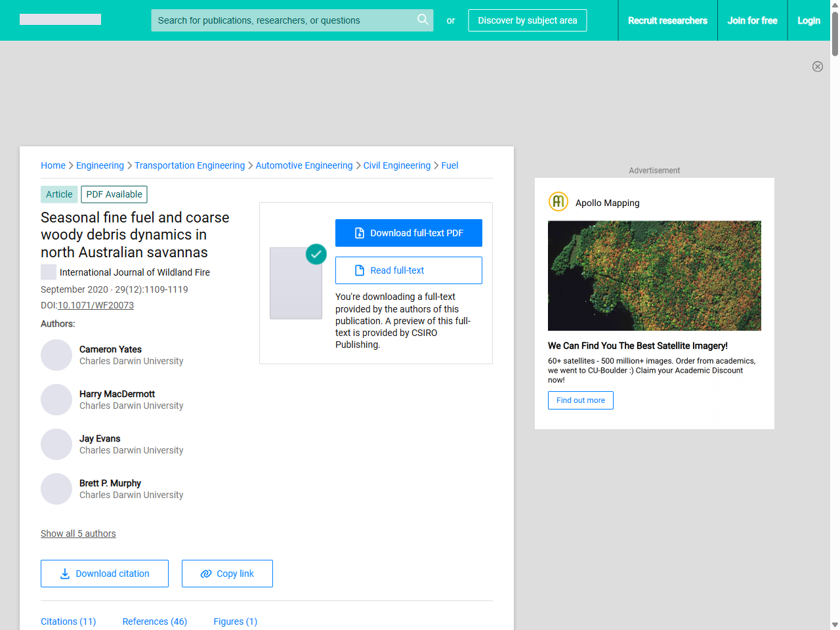
Task: Click the Apollo Mapping circular logo
Action: pos(558,201)
